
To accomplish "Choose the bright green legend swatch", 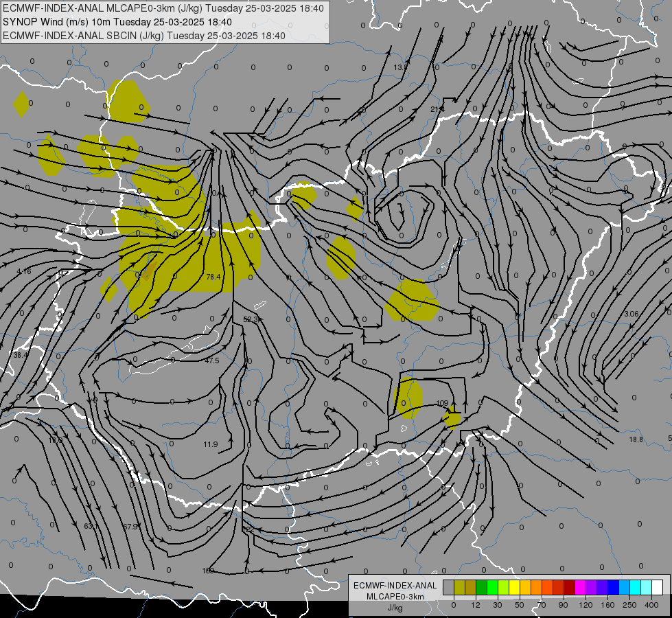I will [492, 587].
